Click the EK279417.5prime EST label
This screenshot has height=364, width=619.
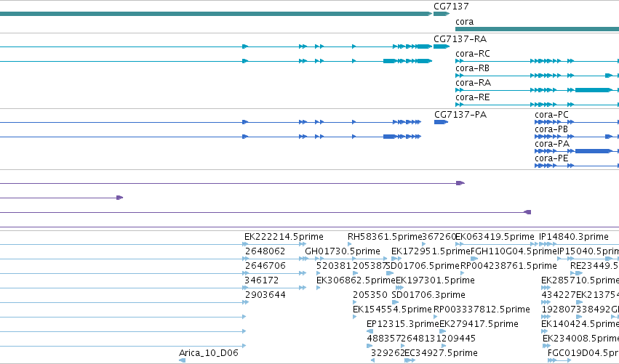[x=479, y=324]
